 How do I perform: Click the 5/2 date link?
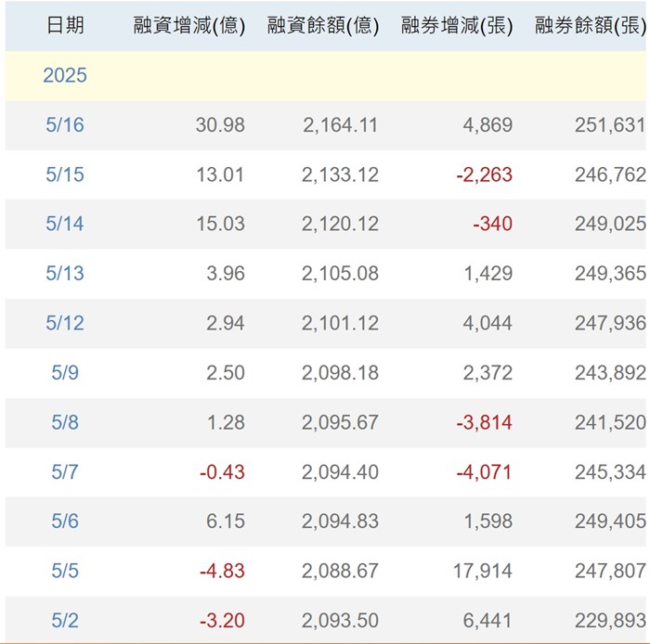click(x=65, y=620)
